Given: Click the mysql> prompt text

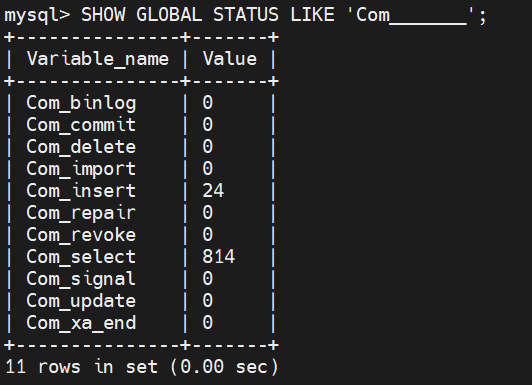Looking at the screenshot, I should pos(37,16).
